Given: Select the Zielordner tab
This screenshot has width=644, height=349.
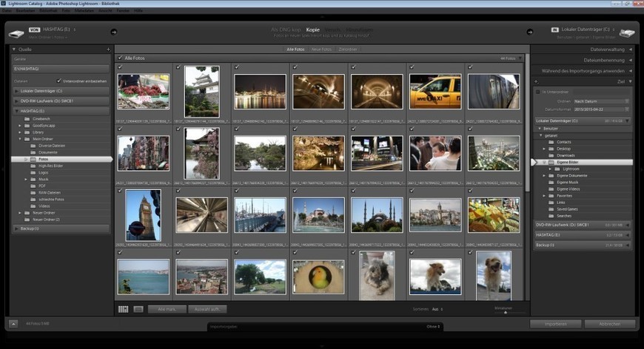Looking at the screenshot, I should point(348,49).
